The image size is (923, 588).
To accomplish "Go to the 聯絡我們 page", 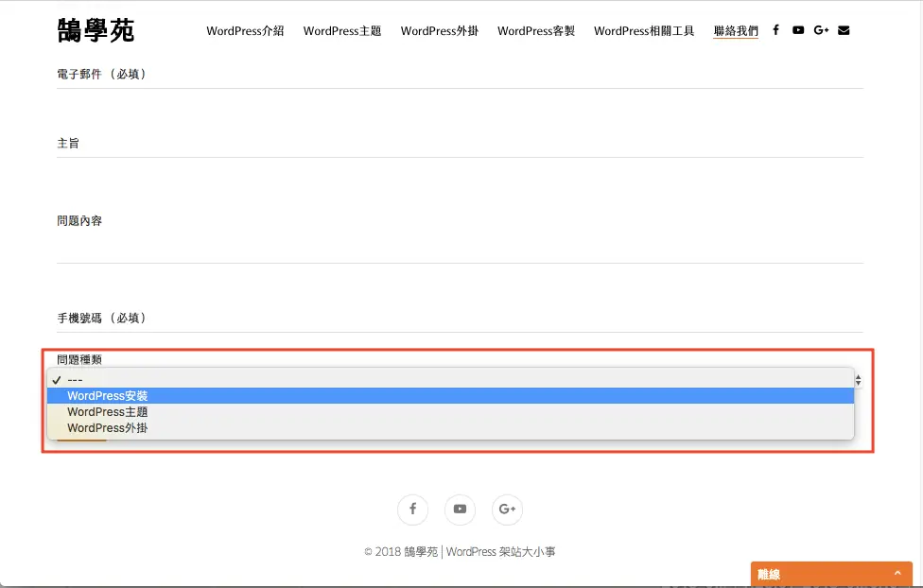I will click(x=736, y=30).
